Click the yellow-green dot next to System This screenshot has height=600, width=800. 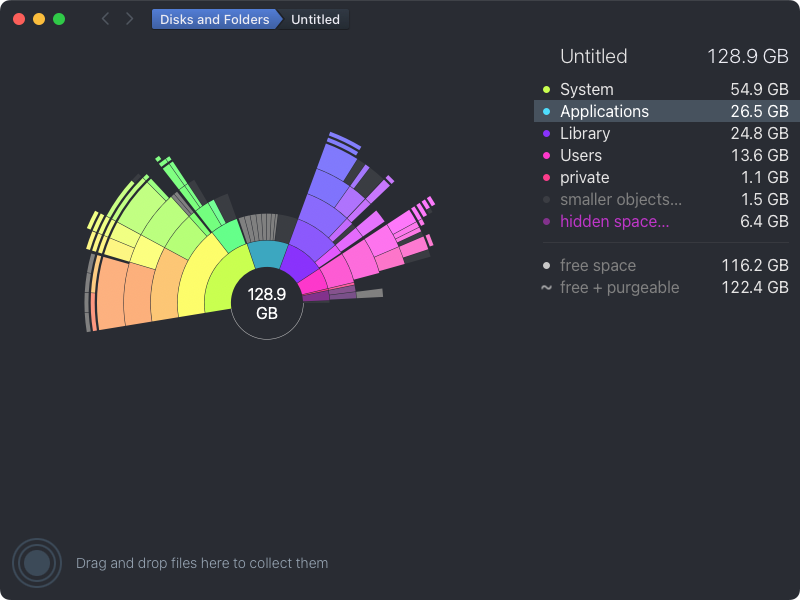pyautogui.click(x=546, y=90)
